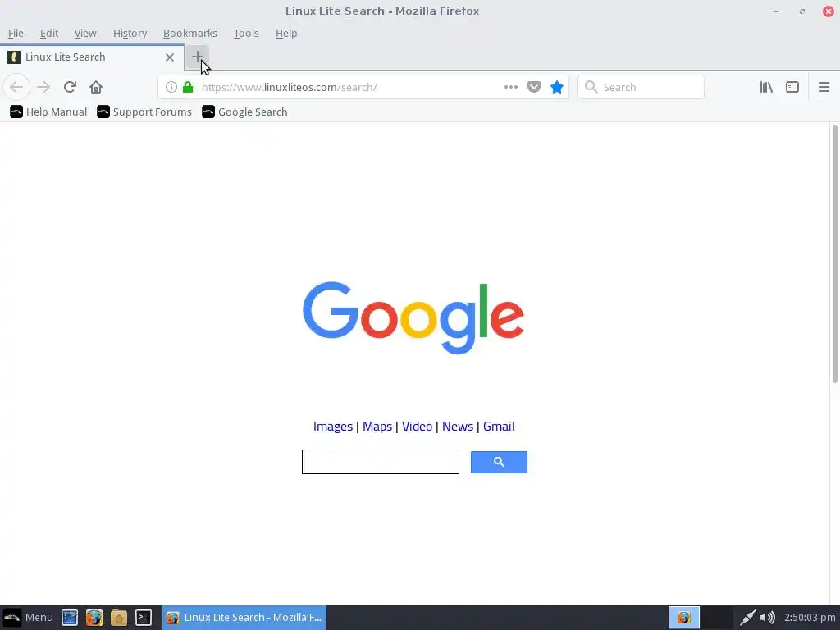Open page actions three-dot menu
The width and height of the screenshot is (840, 630).
pyautogui.click(x=510, y=87)
